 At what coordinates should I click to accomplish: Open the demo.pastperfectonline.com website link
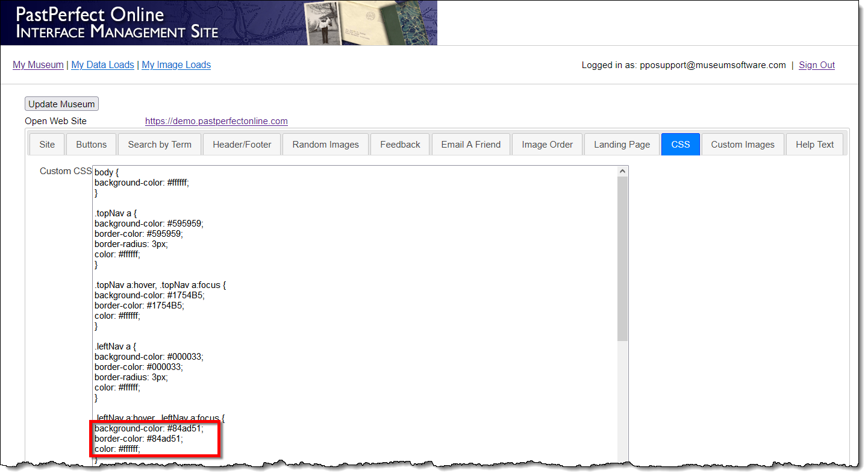[x=216, y=121]
